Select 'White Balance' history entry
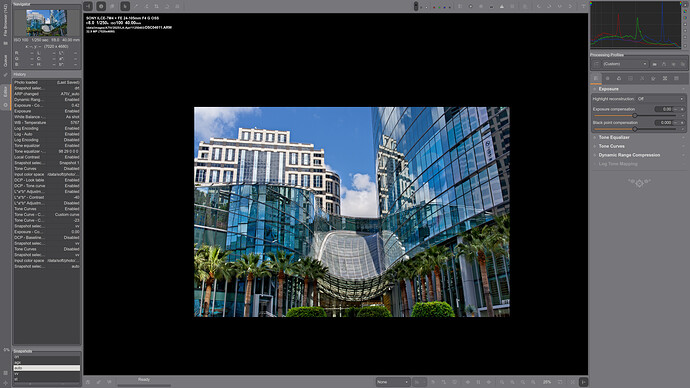Image resolution: width=690 pixels, height=388 pixels. tap(47, 117)
